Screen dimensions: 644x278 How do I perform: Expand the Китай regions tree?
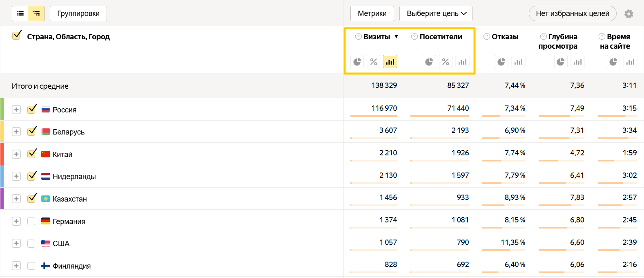16,154
